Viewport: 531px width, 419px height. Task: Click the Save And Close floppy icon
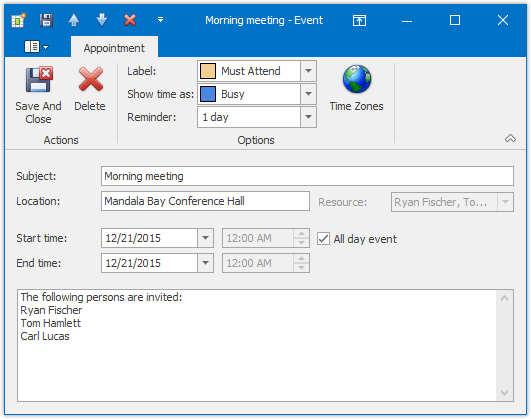coord(39,79)
